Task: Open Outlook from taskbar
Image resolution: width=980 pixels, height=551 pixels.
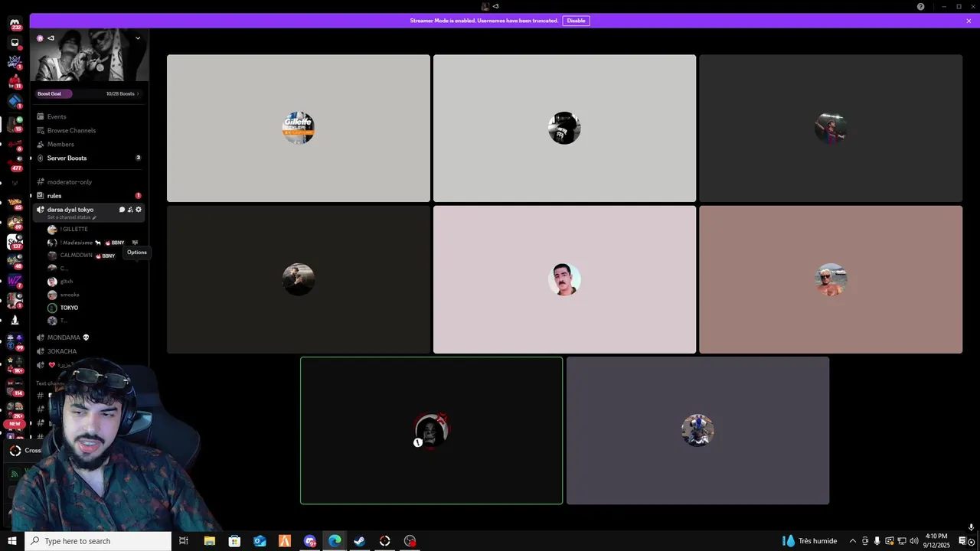Action: (x=260, y=541)
